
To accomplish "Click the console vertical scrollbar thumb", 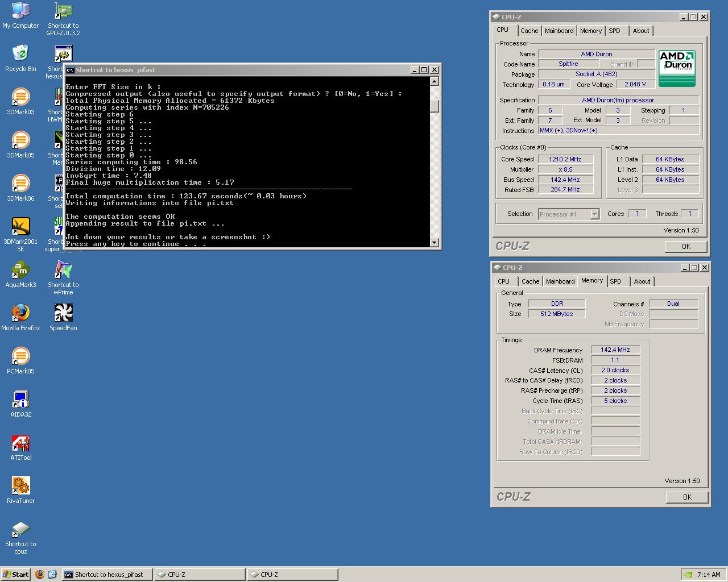I will tap(435, 106).
